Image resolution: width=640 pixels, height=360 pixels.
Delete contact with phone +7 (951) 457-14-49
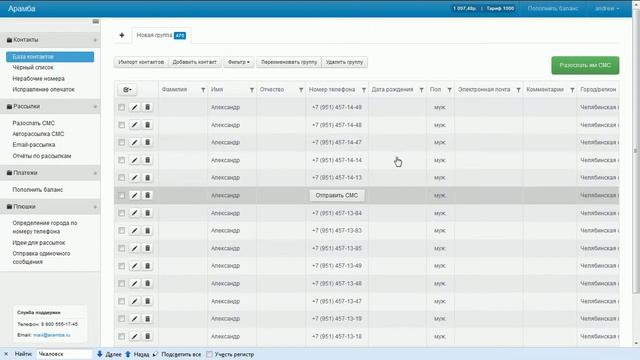coord(147,107)
